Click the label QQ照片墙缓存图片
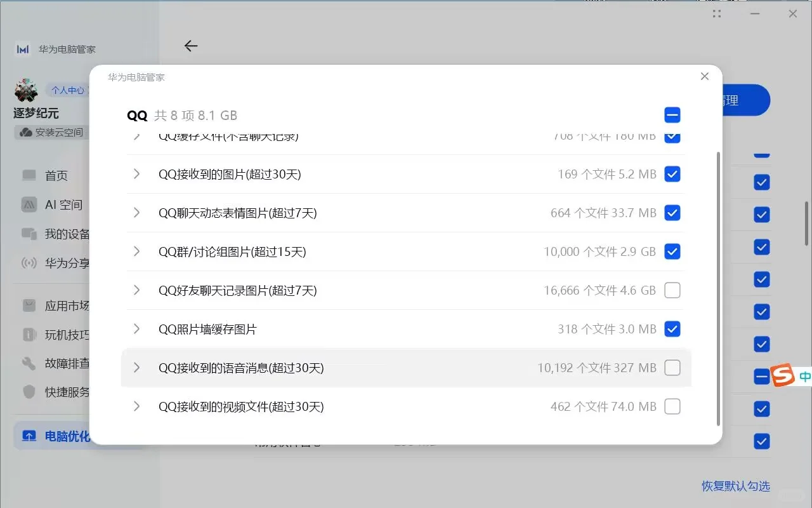 tap(207, 329)
